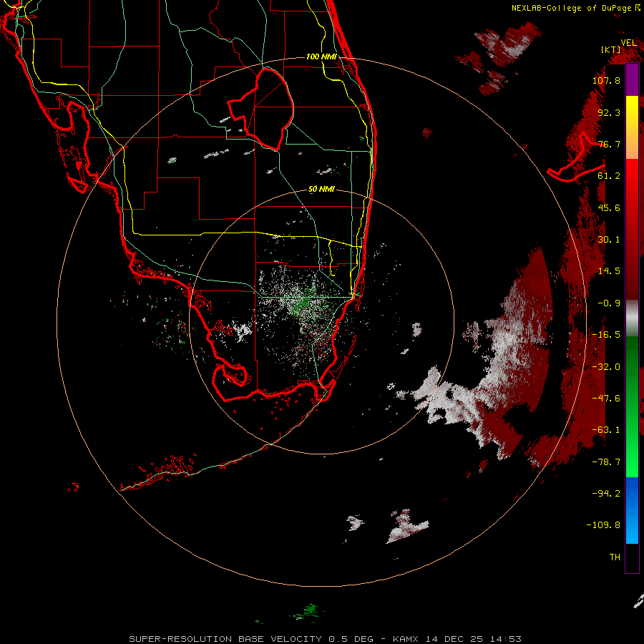The height and width of the screenshot is (644, 644).
Task: Click the -63.1 legend value
Action: [x=606, y=430]
